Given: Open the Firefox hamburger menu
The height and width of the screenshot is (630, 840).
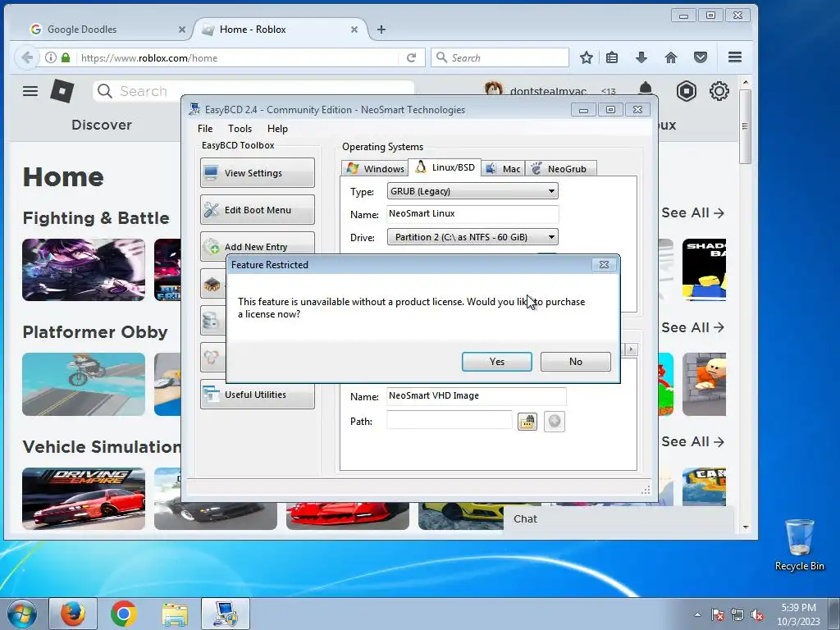Looking at the screenshot, I should (x=735, y=57).
